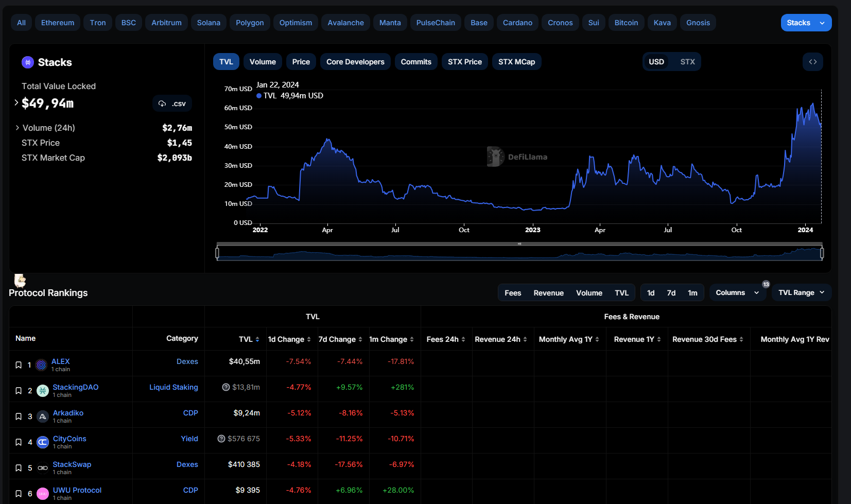Viewport: 851px width, 504px height.
Task: Toggle the Price chart series
Action: tap(301, 62)
